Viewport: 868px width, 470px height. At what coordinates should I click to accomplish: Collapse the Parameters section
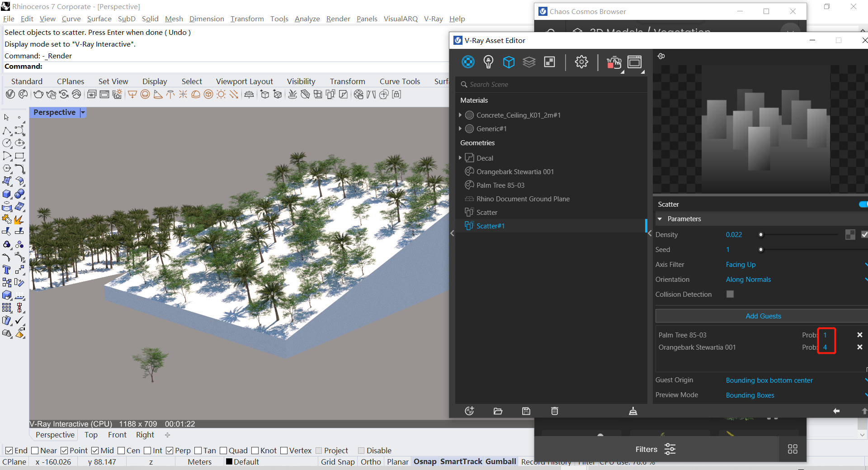(660, 219)
